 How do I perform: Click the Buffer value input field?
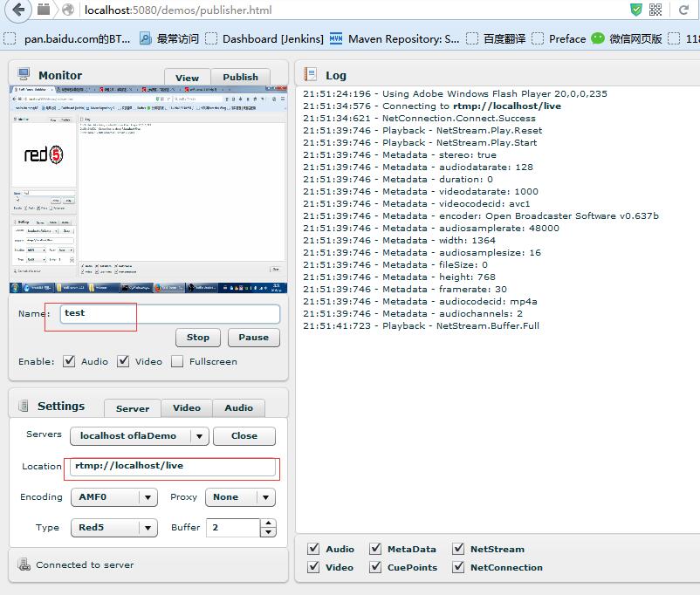click(233, 527)
